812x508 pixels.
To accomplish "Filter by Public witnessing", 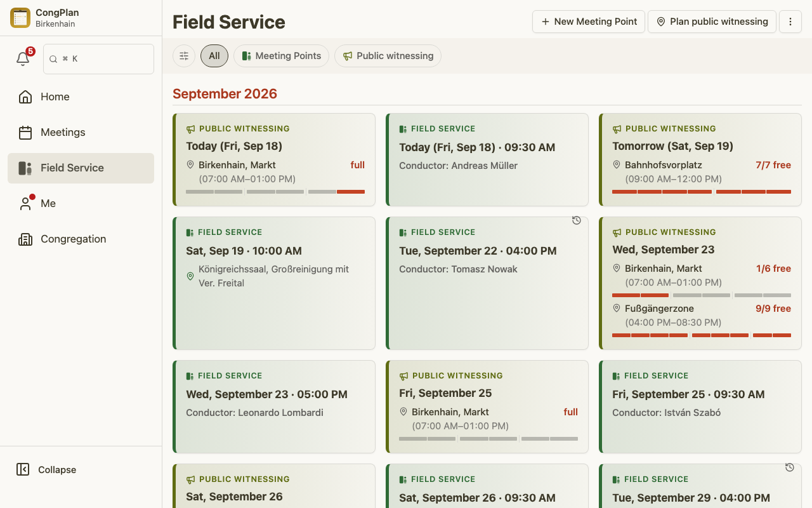I will coord(388,56).
